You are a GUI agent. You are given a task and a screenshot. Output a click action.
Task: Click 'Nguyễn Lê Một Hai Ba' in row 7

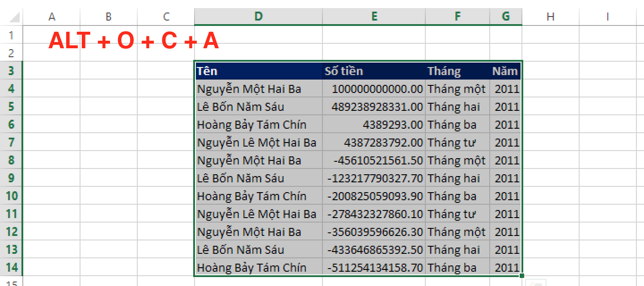click(x=257, y=143)
